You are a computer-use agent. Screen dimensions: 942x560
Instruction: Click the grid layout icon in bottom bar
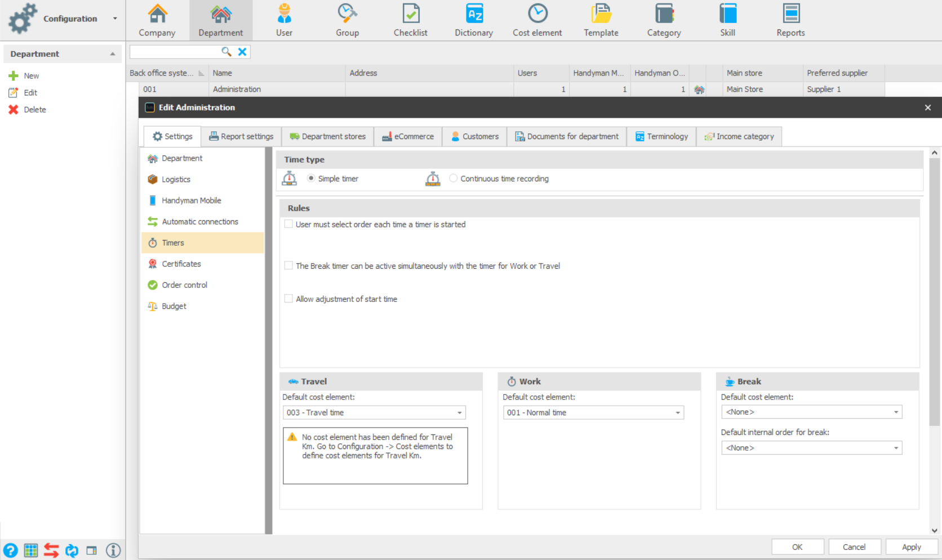[31, 550]
